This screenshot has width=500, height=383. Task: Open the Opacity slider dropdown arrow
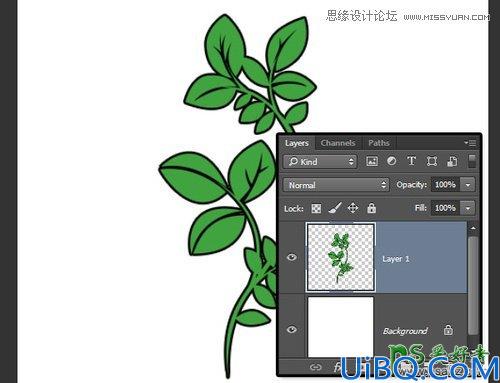(467, 185)
